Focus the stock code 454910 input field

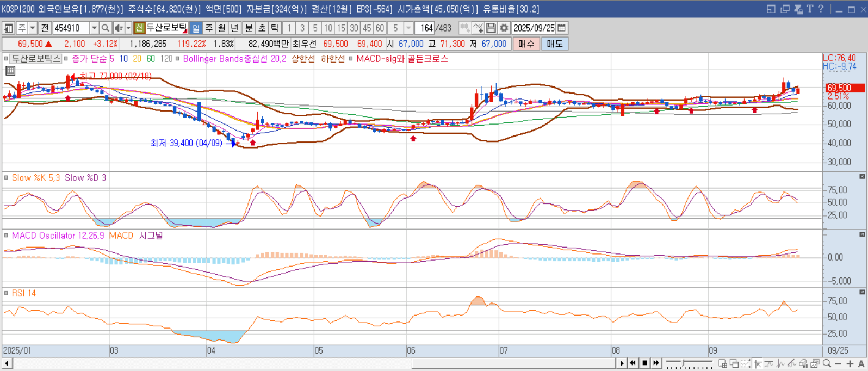click(71, 28)
